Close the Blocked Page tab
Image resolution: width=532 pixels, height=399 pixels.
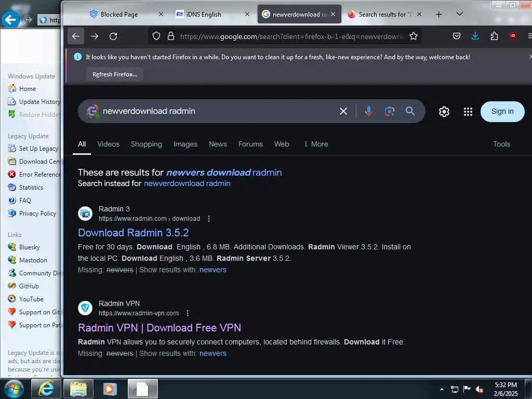point(161,14)
